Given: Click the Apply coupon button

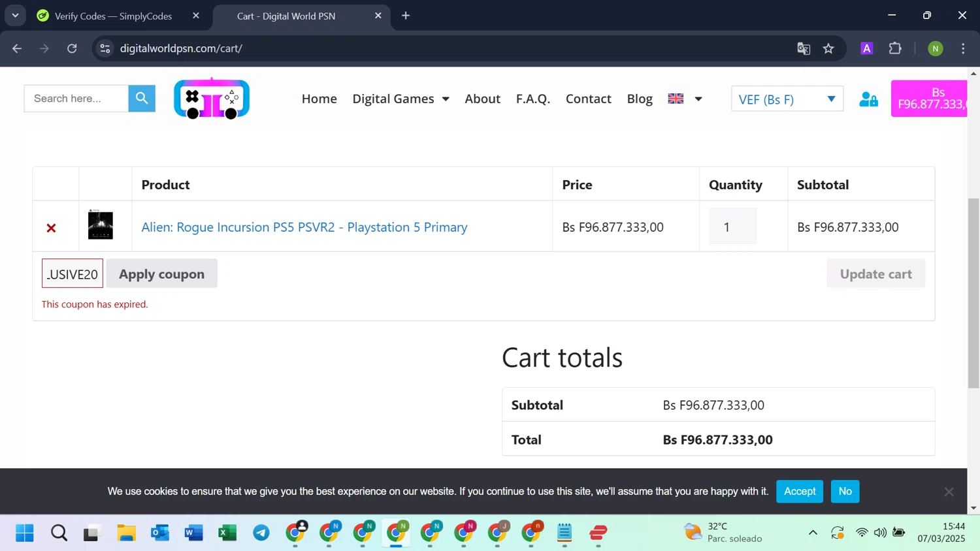Looking at the screenshot, I should (162, 274).
